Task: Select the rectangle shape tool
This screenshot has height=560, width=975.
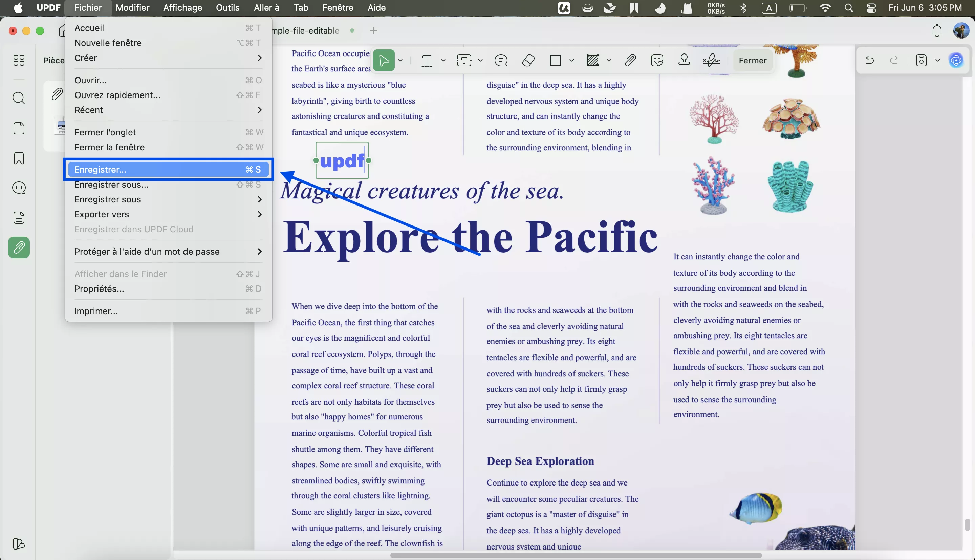Action: [556, 60]
